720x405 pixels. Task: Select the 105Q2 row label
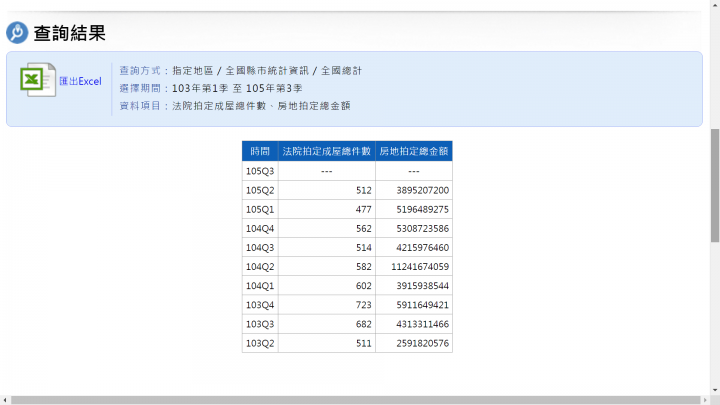point(260,190)
